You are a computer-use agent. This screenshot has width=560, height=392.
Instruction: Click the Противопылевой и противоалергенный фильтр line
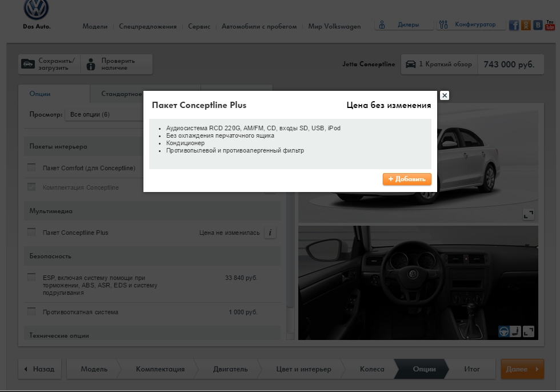[235, 151]
